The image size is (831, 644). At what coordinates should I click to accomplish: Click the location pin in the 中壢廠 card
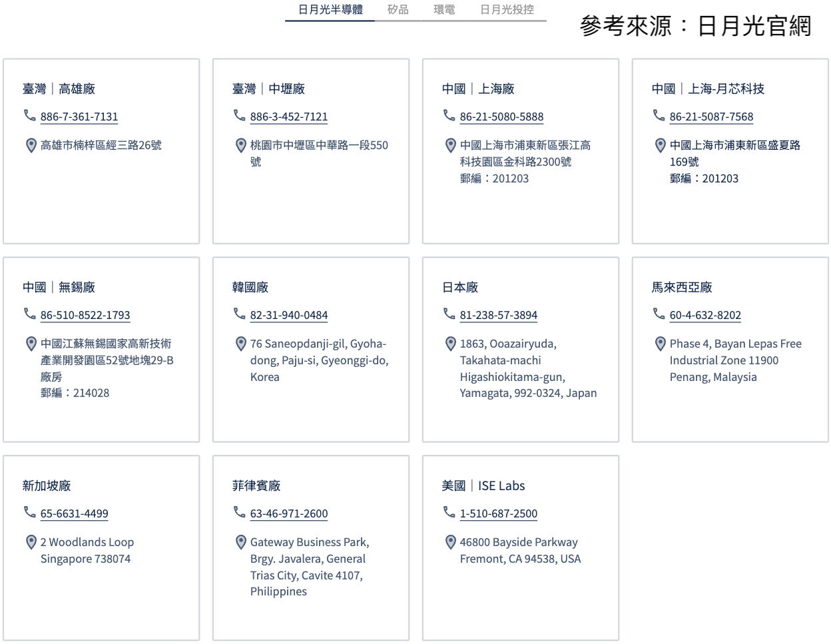click(x=241, y=145)
